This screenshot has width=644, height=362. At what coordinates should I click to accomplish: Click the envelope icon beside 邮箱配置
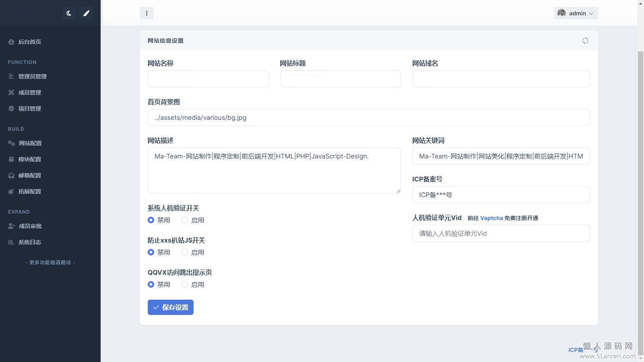(11, 175)
